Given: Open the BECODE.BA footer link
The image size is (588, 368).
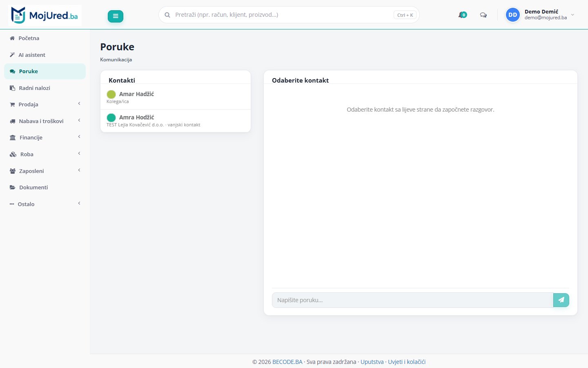Looking at the screenshot, I should (287, 362).
